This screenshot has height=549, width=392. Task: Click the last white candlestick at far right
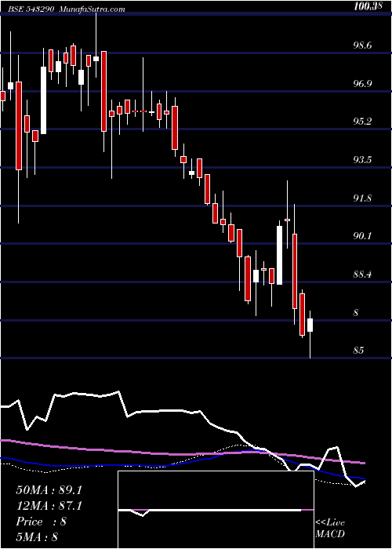[310, 325]
